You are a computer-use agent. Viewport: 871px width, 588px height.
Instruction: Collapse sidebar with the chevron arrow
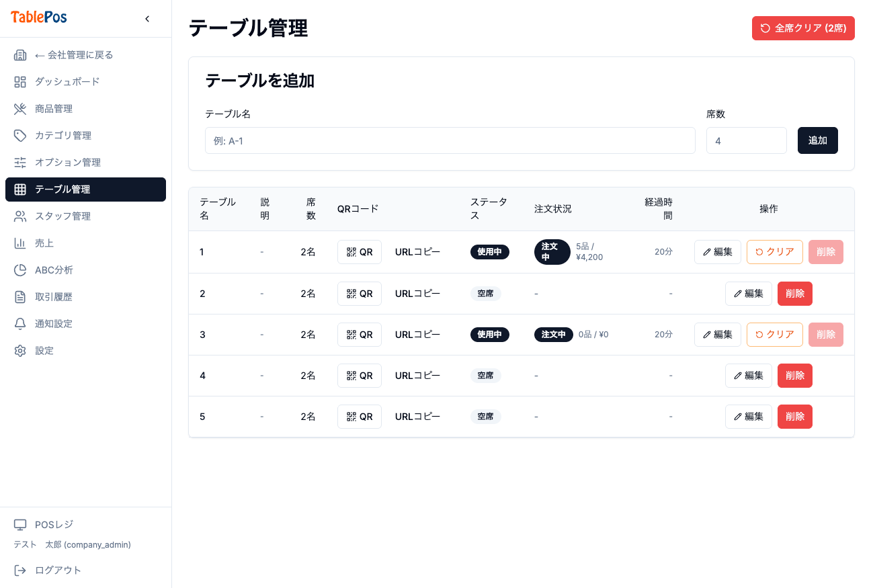pos(147,19)
